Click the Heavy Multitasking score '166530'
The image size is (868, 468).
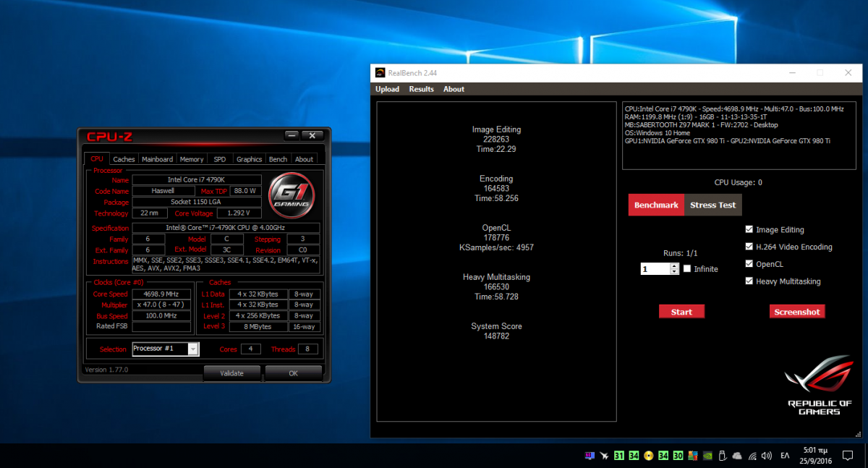pyautogui.click(x=496, y=287)
